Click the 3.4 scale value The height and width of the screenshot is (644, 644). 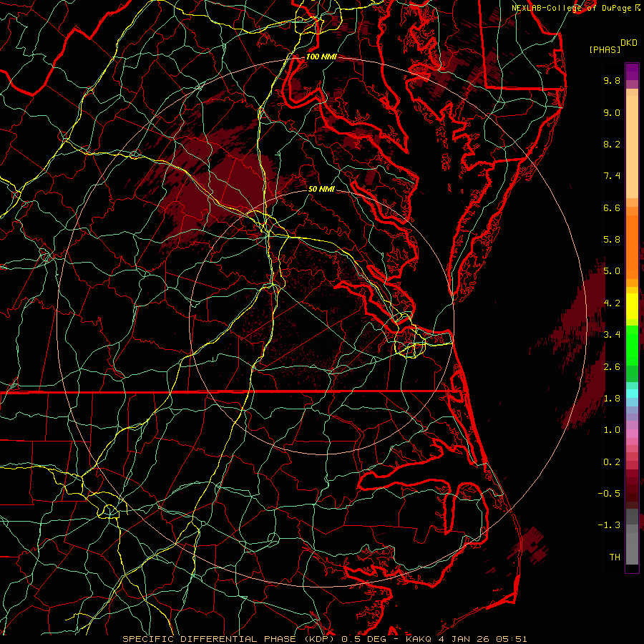tap(612, 335)
